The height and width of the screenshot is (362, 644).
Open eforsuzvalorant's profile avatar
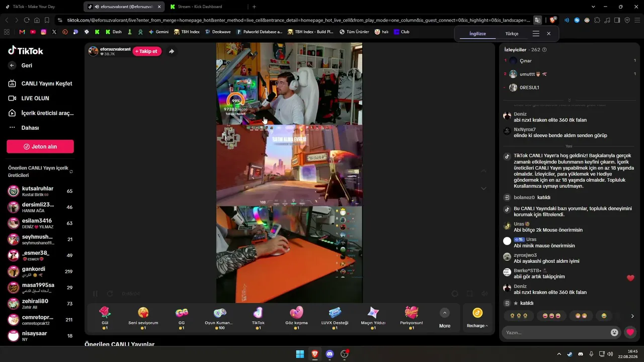[94, 51]
